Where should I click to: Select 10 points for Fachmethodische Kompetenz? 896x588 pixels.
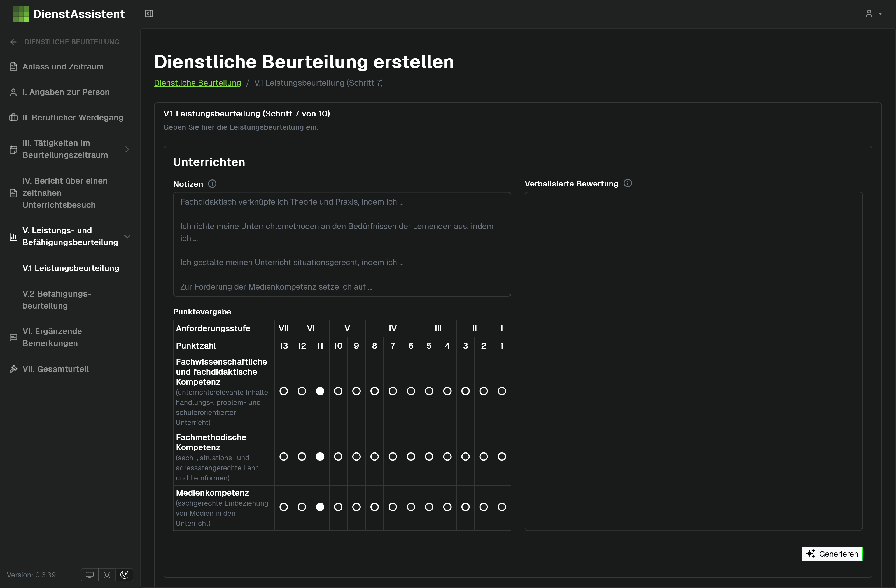tap(338, 457)
